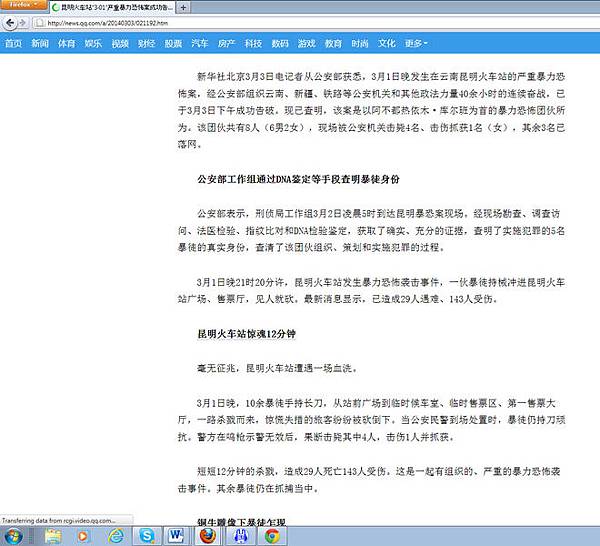Screen dimensions: 600x546
Task: Click the heading 公安部工作组通过DNA鉴定等手段查明暴徒身份
Action: coord(298,179)
